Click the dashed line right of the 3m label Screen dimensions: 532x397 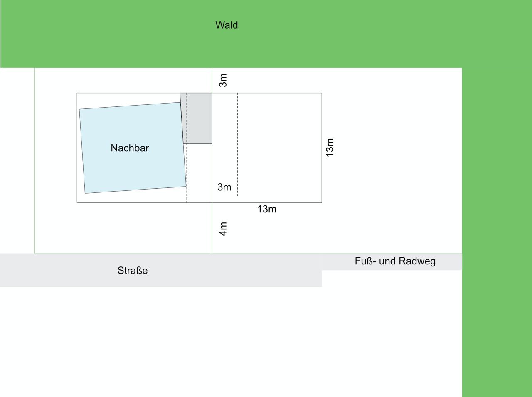click(x=237, y=145)
